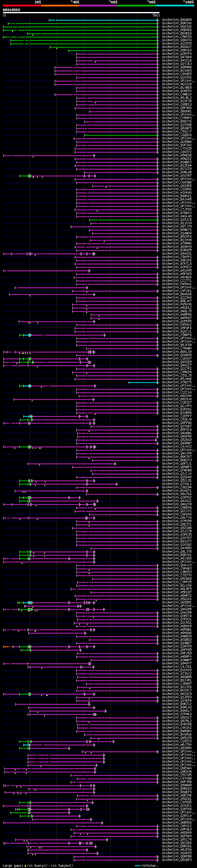Select hit label UniRef100_B6AGG8
This screenshot has width=197, height=868.
[177, 294]
